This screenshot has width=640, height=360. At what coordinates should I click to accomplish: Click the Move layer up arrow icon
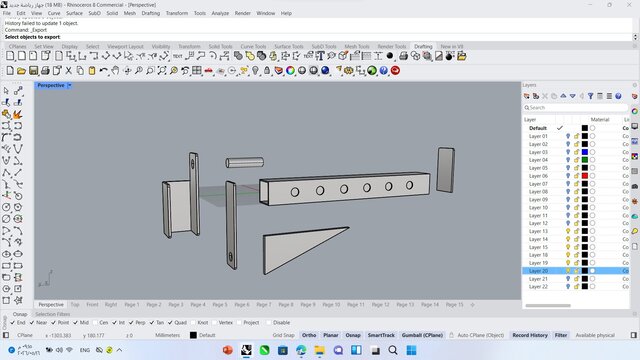pos(563,96)
